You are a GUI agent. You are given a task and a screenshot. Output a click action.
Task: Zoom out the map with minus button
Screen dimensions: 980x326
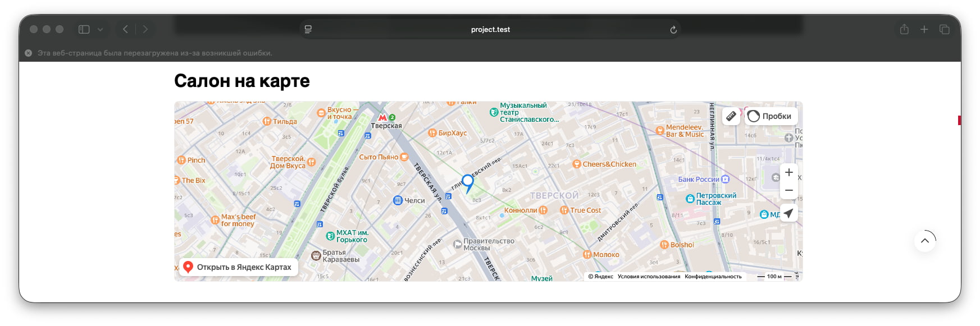point(789,190)
